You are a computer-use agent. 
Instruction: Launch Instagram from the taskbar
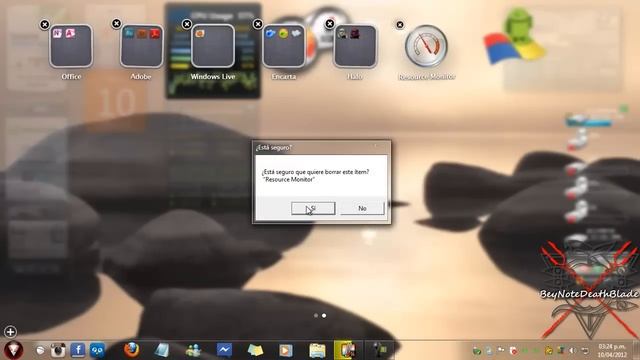(x=58, y=350)
